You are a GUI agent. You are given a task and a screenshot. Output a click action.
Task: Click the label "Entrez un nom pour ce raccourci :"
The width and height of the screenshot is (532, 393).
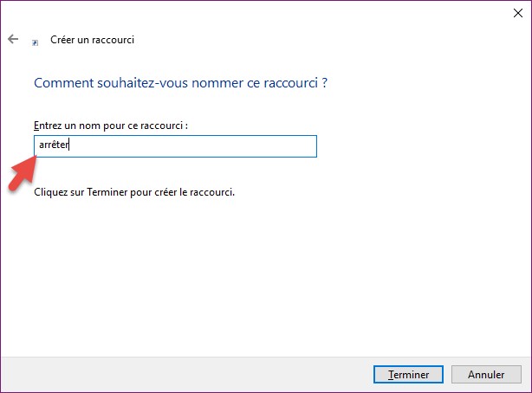111,126
